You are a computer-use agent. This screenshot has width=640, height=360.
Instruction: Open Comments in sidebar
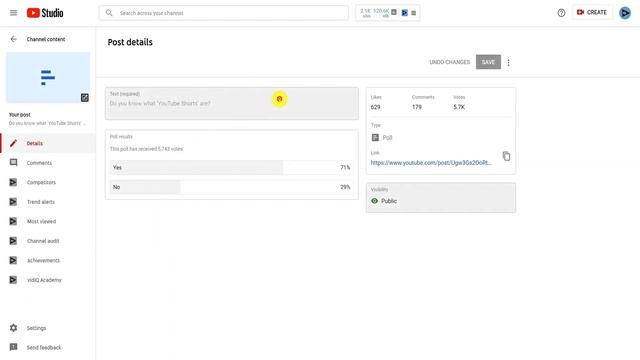(x=48, y=163)
